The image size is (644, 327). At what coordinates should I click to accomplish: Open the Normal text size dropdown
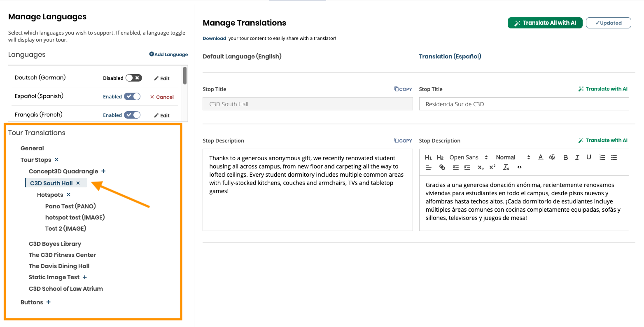pyautogui.click(x=513, y=157)
